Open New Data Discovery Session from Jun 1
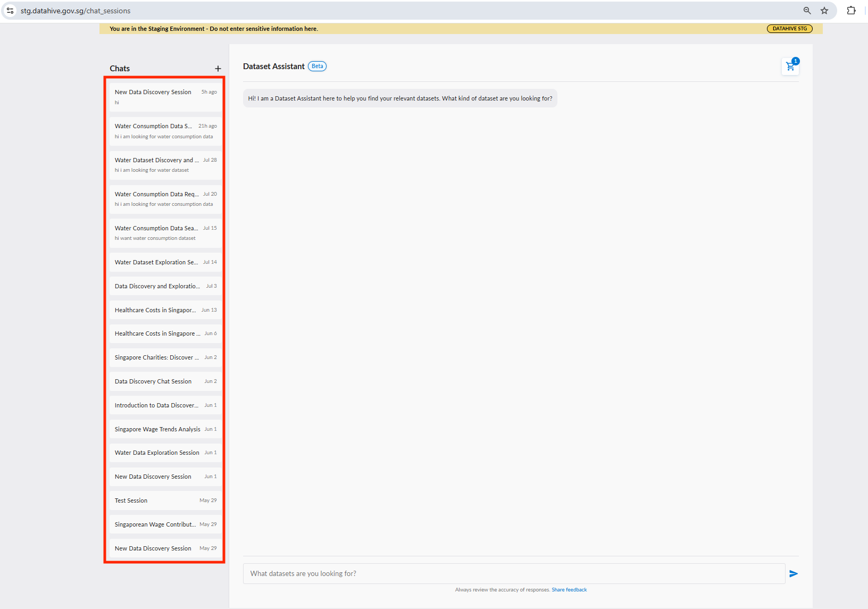Viewport: 868px width, 609px height. [165, 477]
